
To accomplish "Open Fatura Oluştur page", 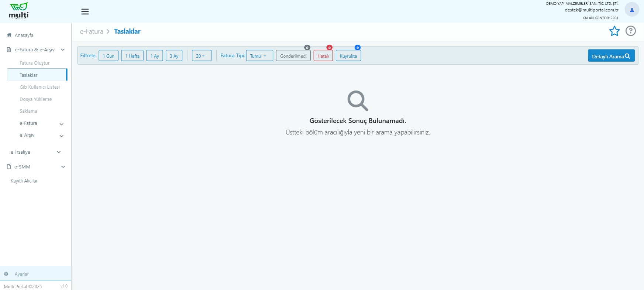I will coord(35,63).
